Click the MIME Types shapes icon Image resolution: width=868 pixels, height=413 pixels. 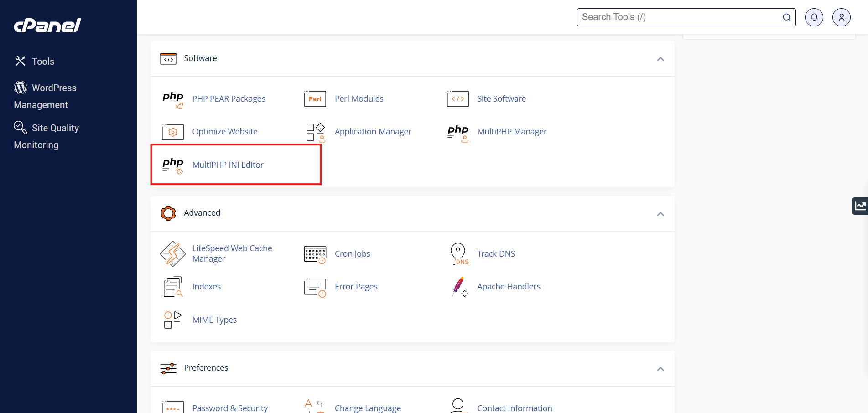click(x=172, y=320)
